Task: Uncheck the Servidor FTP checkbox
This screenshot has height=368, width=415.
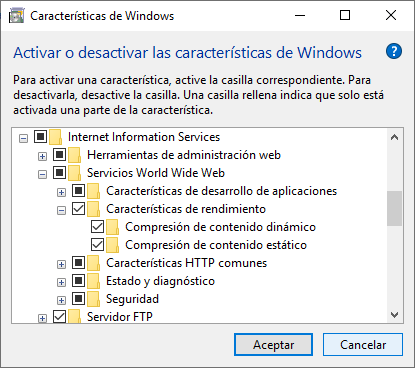Action: coord(59,316)
